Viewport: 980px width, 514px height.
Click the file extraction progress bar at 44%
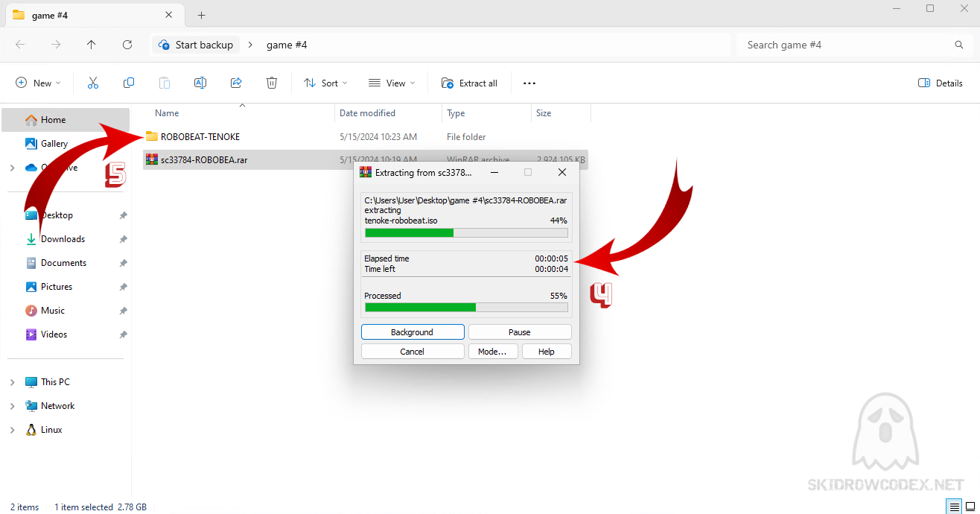[x=466, y=233]
